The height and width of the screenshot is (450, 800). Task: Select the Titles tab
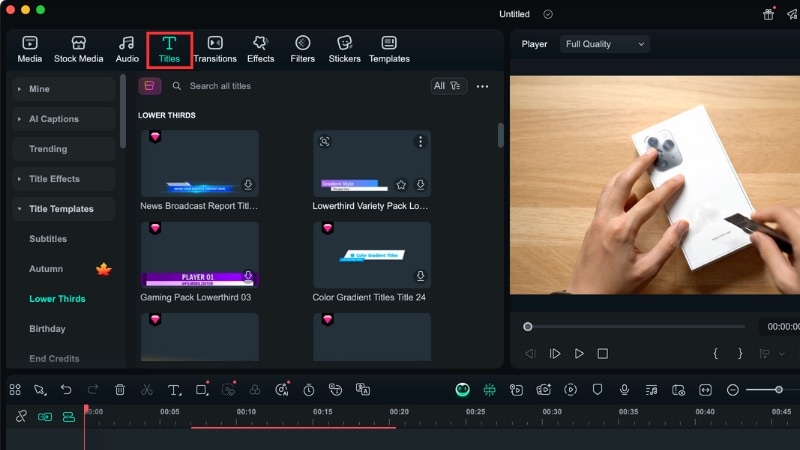click(169, 49)
